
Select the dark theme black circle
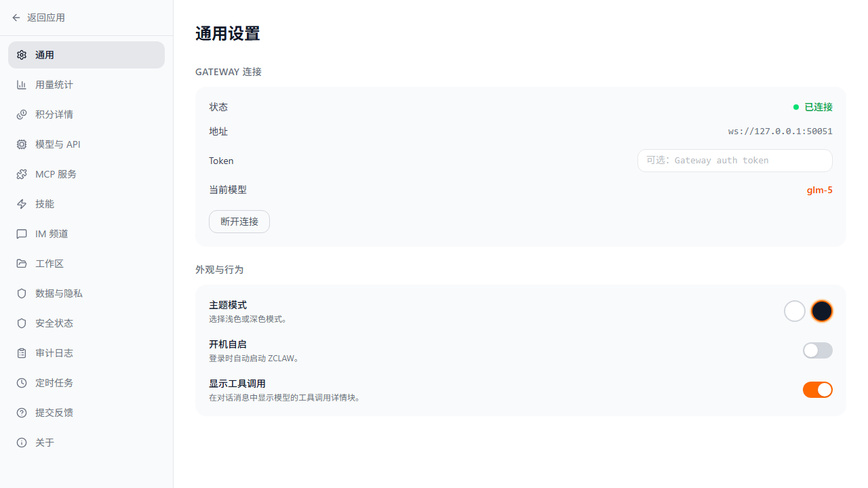pos(821,311)
